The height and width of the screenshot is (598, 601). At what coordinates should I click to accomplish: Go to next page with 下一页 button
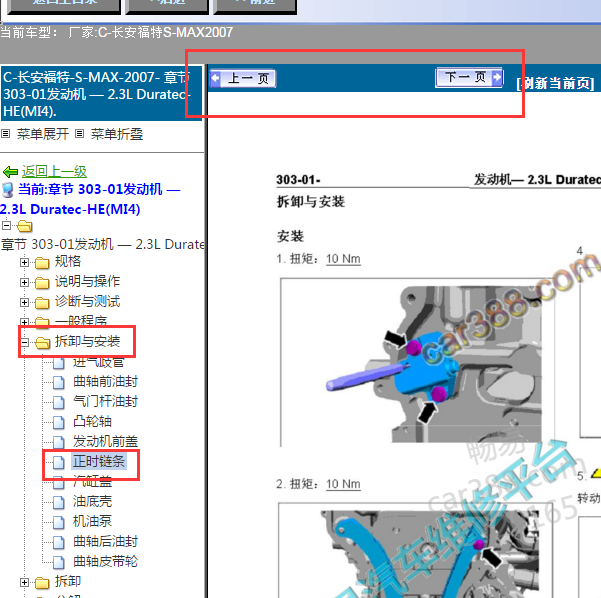click(x=469, y=77)
